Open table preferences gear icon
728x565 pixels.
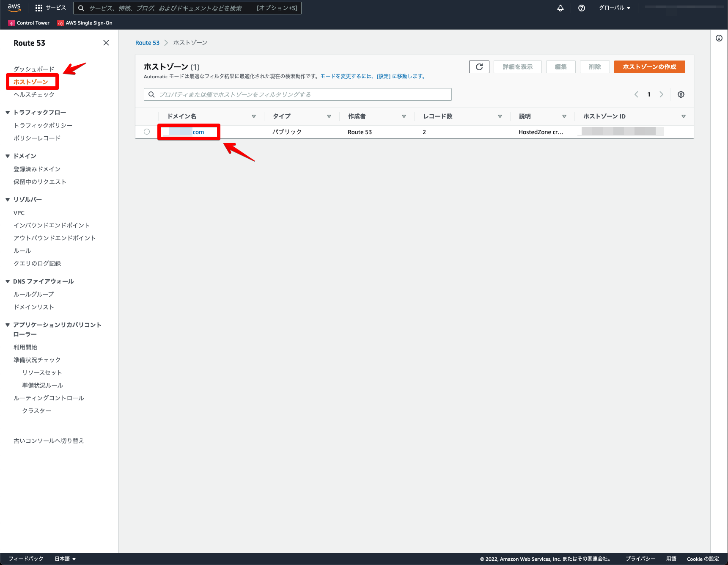(681, 94)
